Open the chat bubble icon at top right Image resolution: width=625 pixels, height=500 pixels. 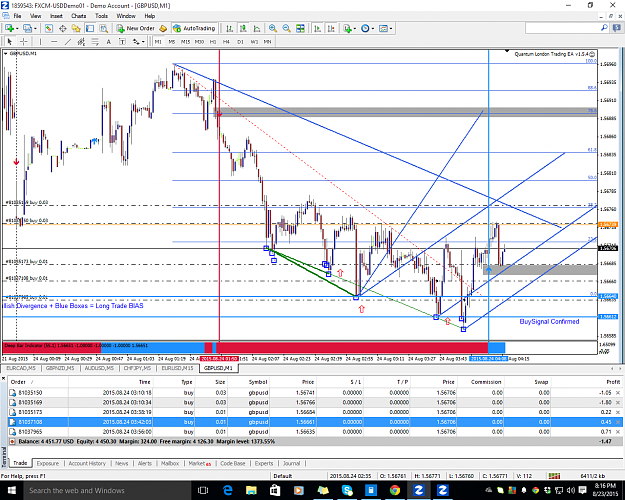[x=617, y=28]
